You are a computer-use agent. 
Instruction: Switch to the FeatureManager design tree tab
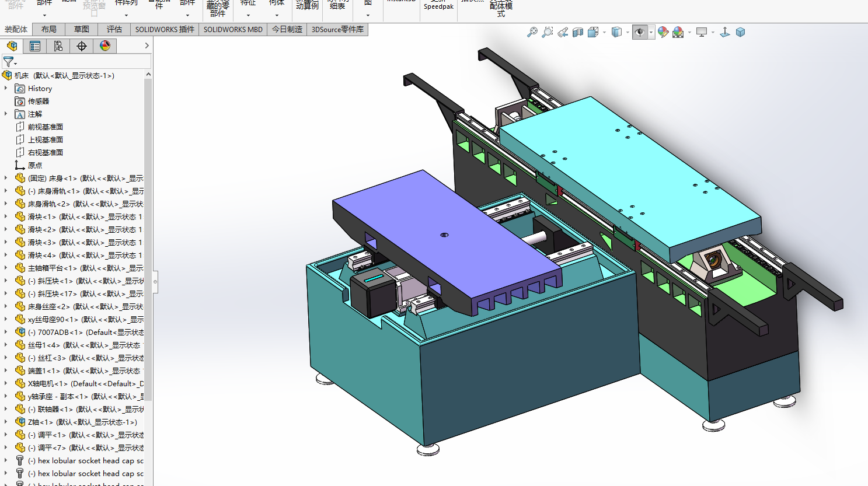[x=12, y=46]
